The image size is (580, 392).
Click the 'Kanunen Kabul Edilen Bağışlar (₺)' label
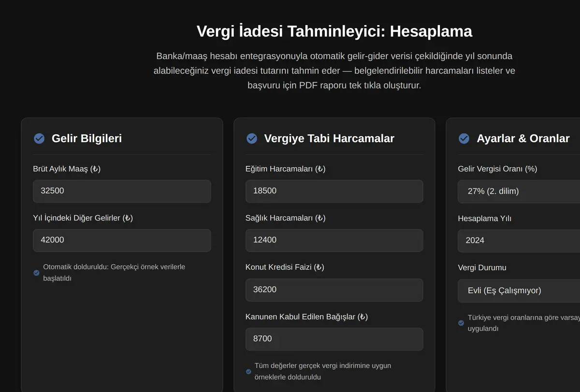coord(307,317)
